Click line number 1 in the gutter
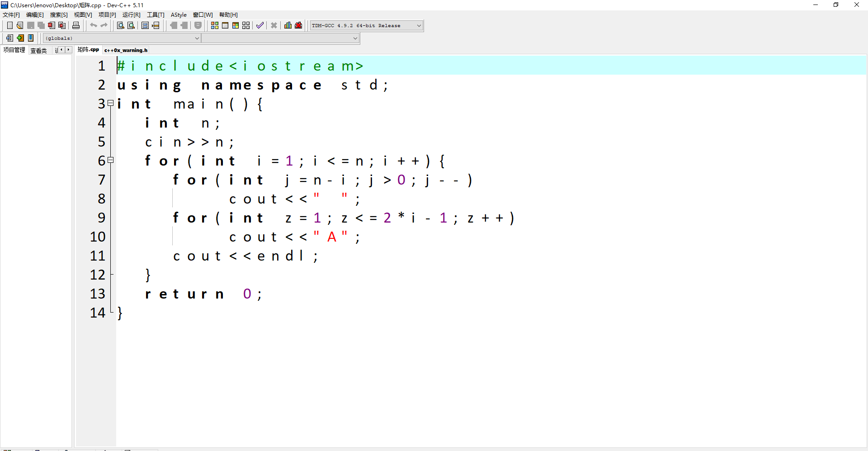This screenshot has width=868, height=451. [102, 66]
